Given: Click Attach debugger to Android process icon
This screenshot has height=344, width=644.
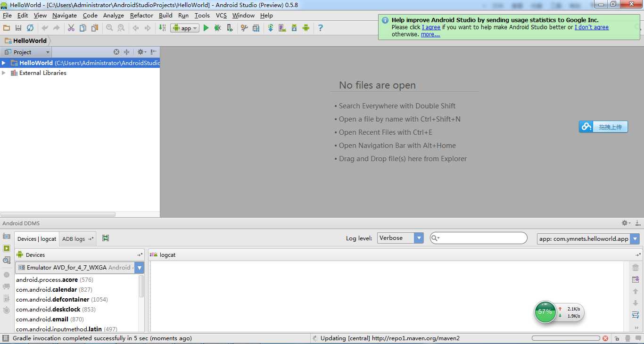Looking at the screenshot, I should [x=230, y=28].
